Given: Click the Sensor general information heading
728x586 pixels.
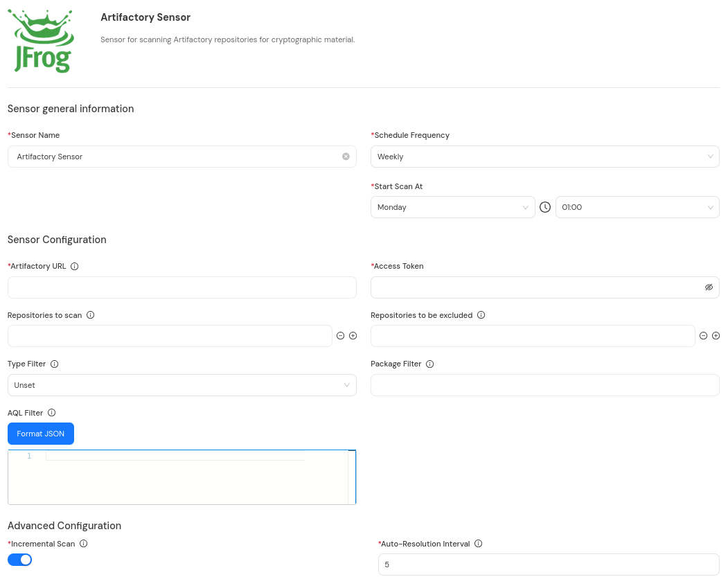Looking at the screenshot, I should pyautogui.click(x=71, y=109).
